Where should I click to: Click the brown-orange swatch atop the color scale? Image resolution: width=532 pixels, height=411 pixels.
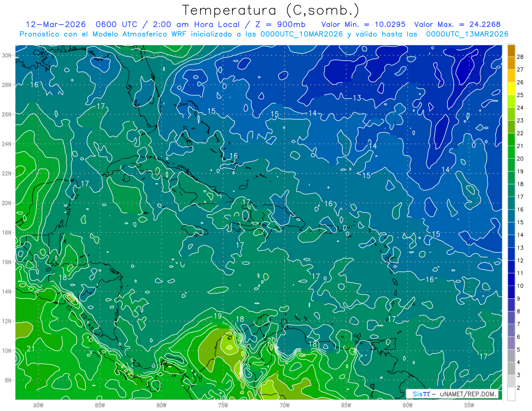(511, 50)
